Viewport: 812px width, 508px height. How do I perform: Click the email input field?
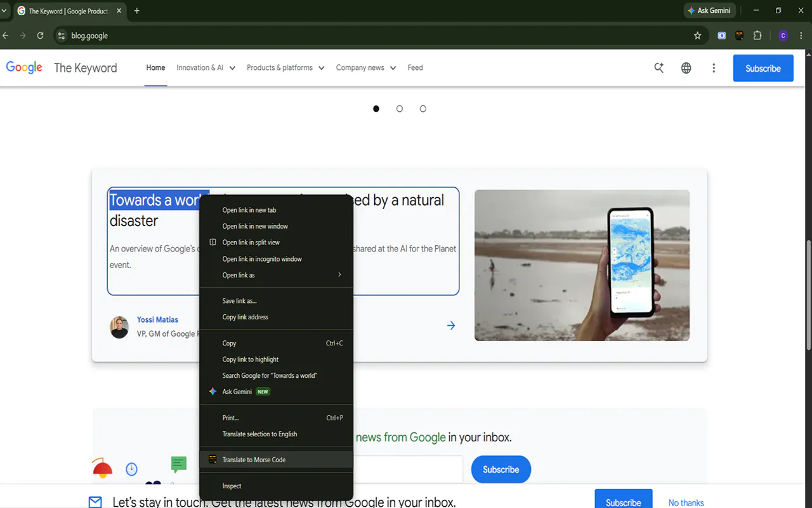pyautogui.click(x=408, y=469)
